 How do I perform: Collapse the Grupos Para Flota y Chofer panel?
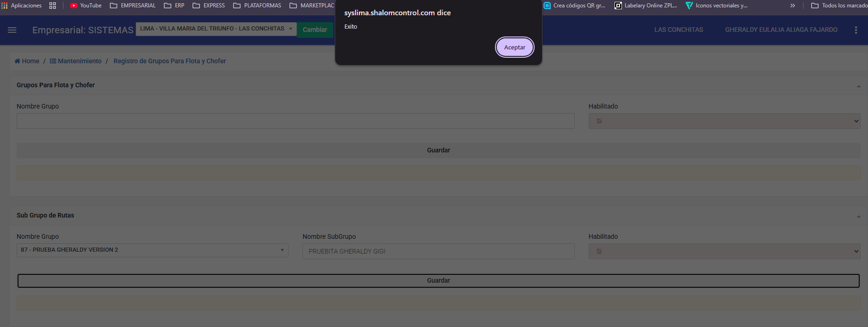pos(858,86)
